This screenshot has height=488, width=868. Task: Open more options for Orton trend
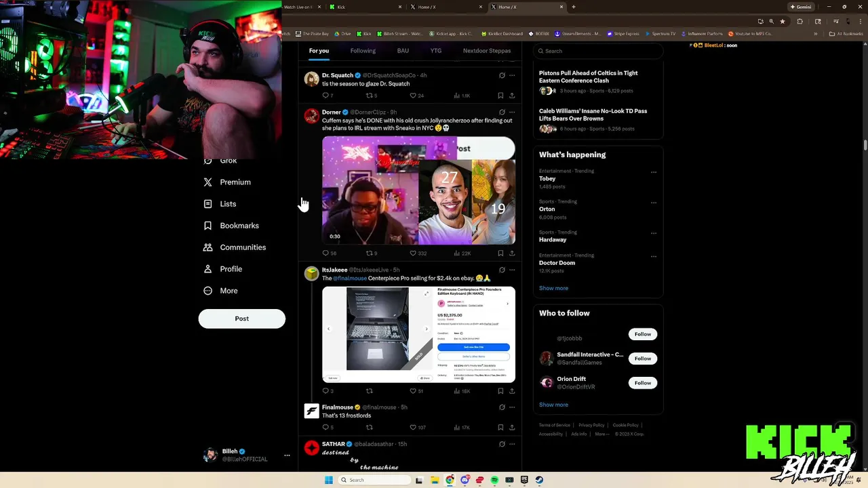[x=654, y=203]
